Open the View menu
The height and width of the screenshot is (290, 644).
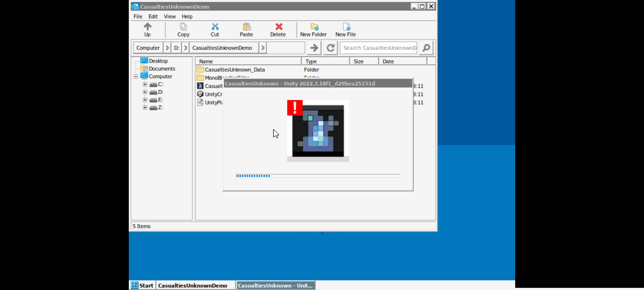pos(170,16)
